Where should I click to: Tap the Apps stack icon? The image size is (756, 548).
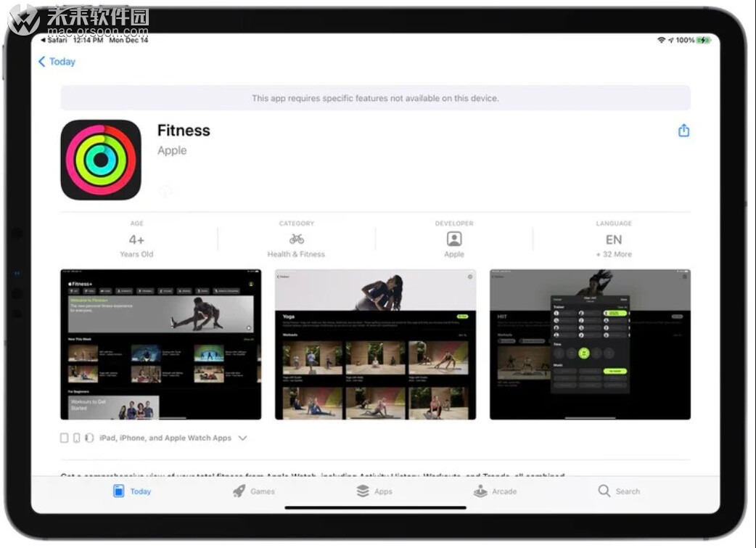coord(363,491)
